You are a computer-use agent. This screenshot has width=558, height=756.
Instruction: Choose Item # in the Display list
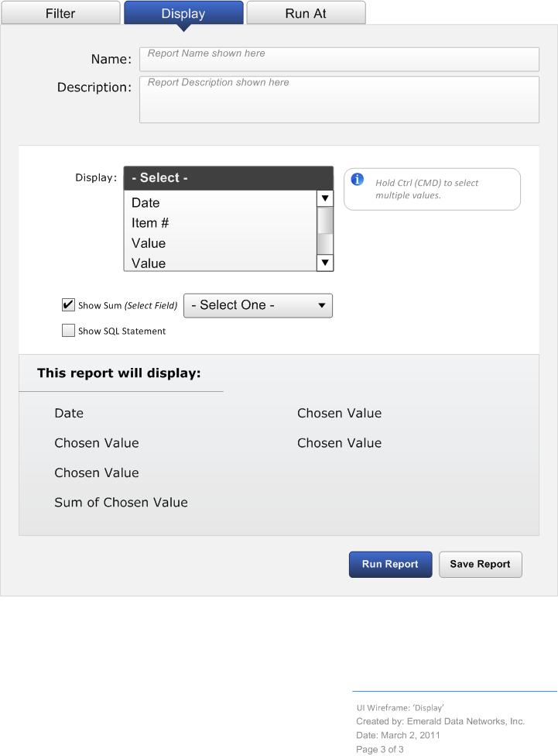220,223
